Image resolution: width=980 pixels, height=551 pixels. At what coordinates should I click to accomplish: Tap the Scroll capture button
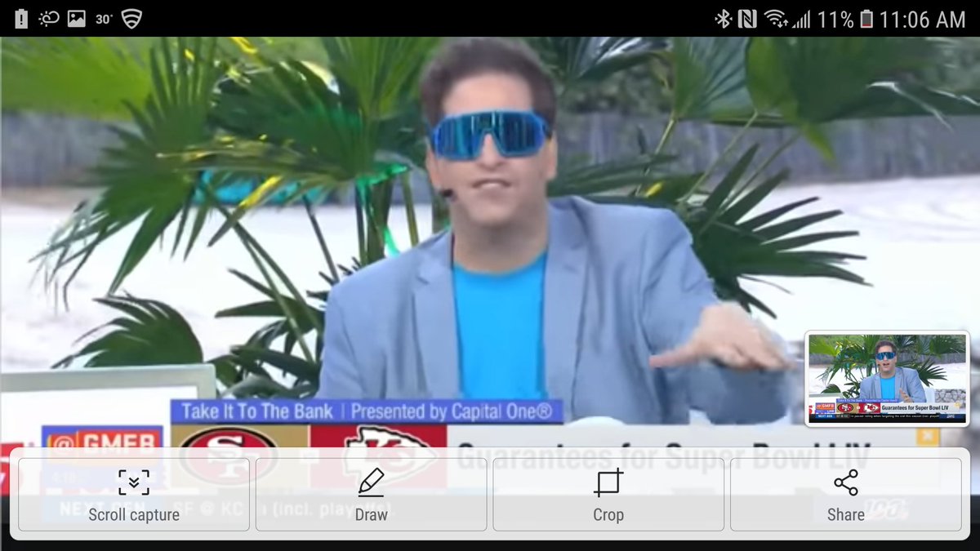[x=134, y=495]
